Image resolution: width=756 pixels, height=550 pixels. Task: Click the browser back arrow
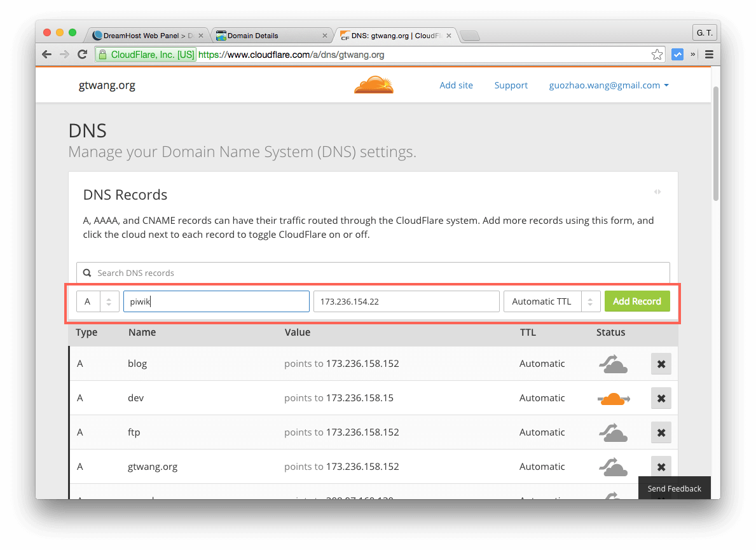(x=46, y=54)
